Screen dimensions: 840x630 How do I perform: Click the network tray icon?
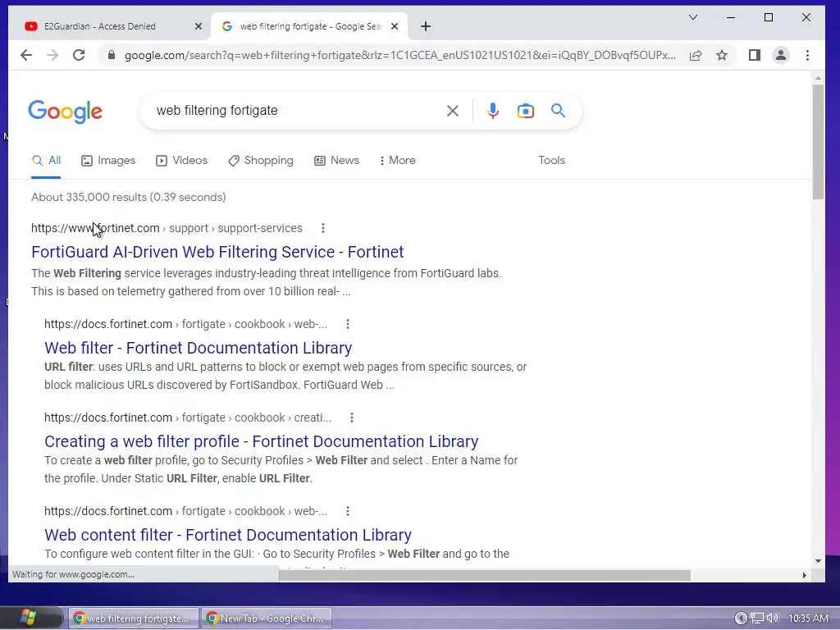tap(757, 619)
